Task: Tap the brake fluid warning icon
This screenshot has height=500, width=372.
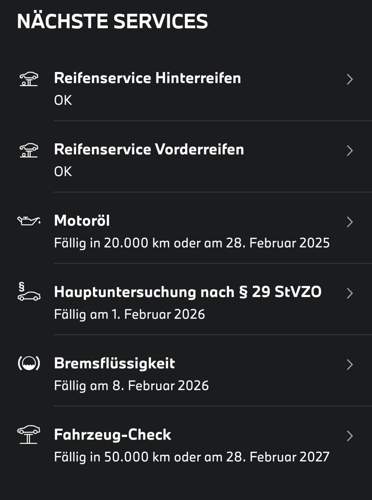Action: pyautogui.click(x=29, y=363)
